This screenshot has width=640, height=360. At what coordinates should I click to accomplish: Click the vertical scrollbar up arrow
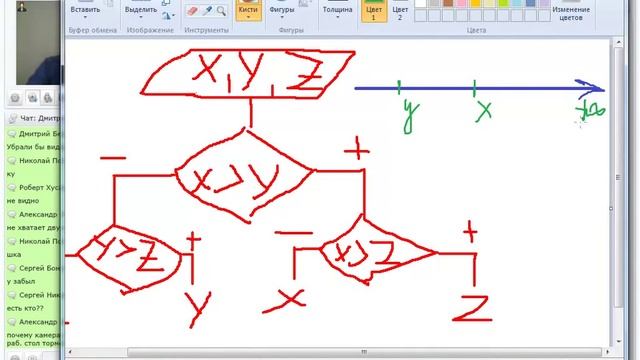pos(618,42)
